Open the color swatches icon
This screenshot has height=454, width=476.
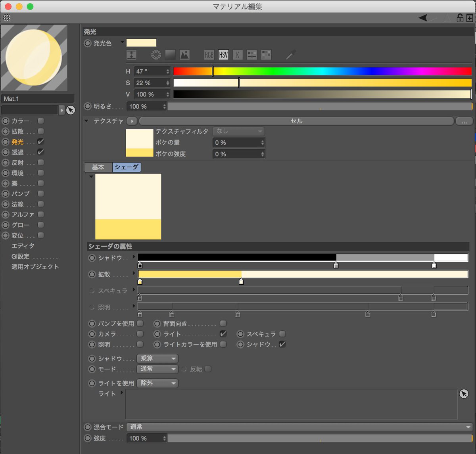pos(266,55)
